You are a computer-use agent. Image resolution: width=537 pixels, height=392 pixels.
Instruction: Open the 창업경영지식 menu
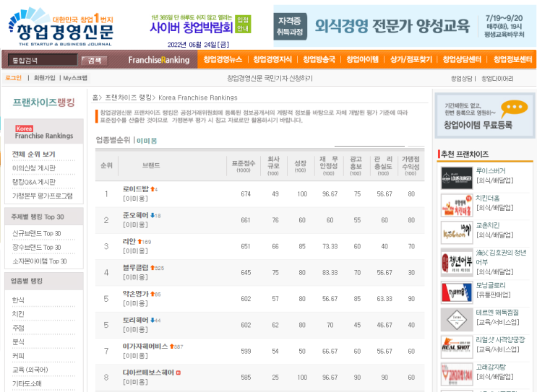[272, 59]
